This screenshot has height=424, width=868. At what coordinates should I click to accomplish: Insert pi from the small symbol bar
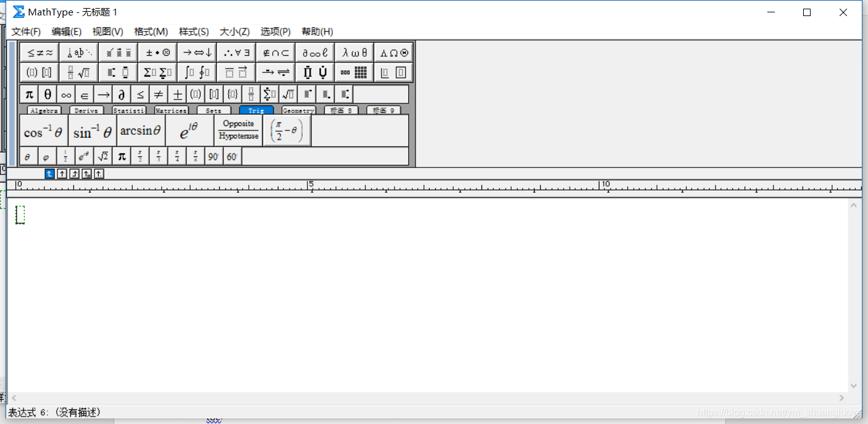28,94
